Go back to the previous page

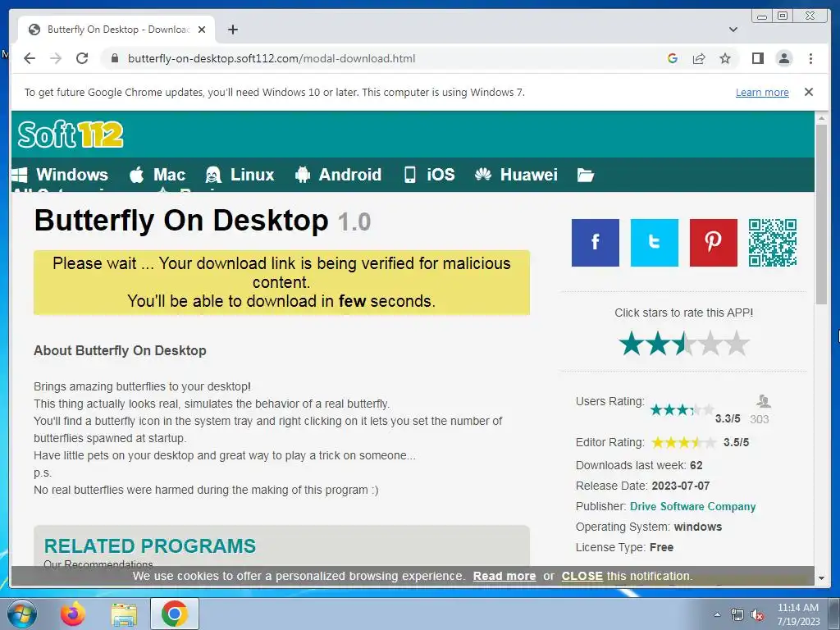click(x=30, y=58)
